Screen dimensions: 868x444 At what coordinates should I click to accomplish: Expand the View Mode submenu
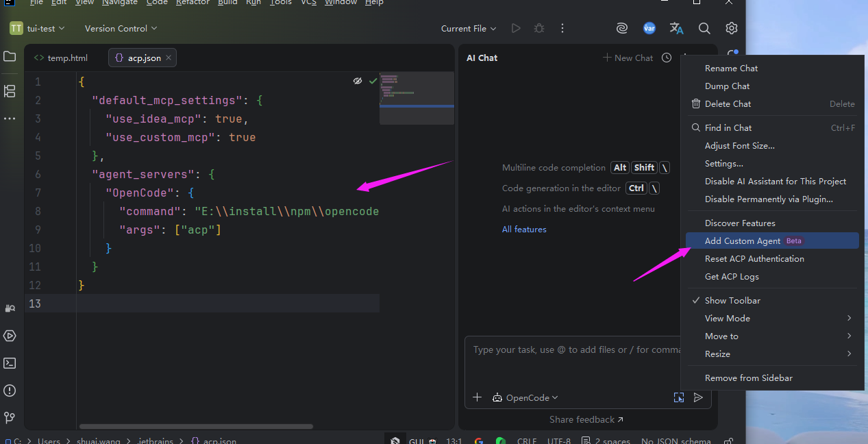click(727, 318)
